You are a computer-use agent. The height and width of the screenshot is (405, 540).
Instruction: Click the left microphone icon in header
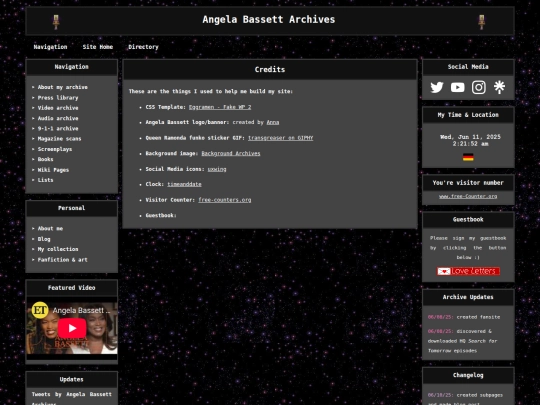(x=56, y=22)
